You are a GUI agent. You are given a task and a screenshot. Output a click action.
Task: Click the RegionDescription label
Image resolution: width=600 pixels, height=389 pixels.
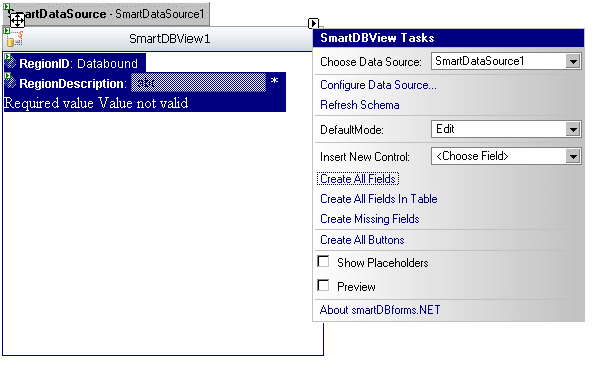click(x=73, y=83)
